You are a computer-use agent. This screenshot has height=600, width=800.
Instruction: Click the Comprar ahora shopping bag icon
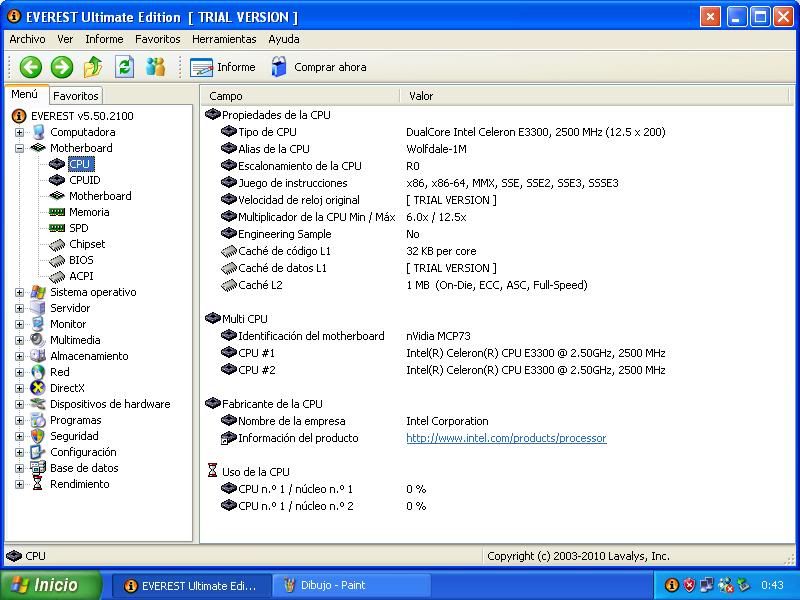279,67
